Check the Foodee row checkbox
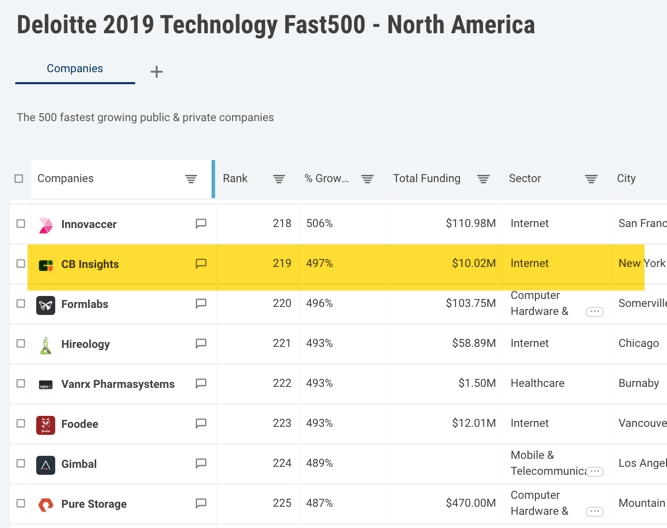667x528 pixels. click(x=20, y=424)
